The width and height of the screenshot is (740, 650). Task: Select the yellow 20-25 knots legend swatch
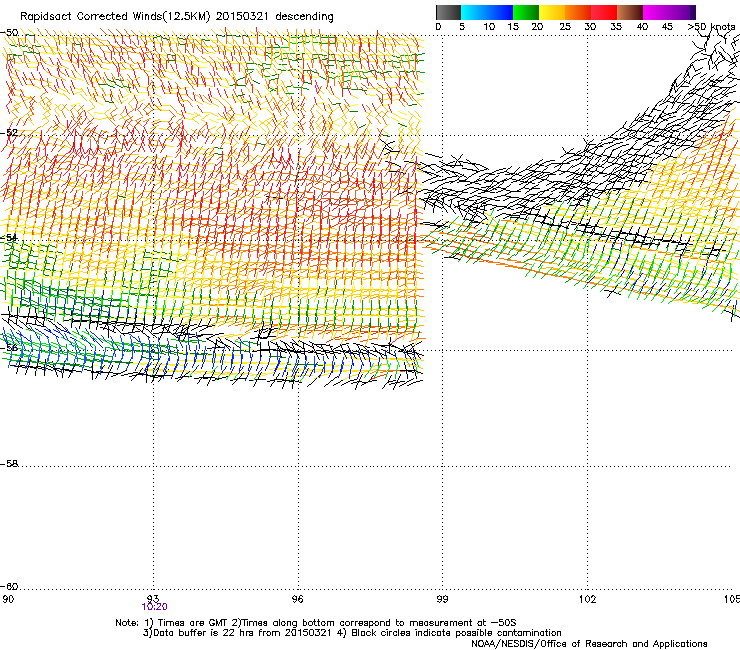(552, 12)
